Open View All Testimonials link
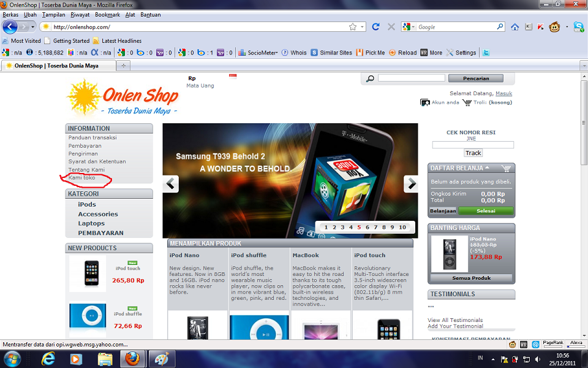Image resolution: width=588 pixels, height=368 pixels. tap(455, 320)
